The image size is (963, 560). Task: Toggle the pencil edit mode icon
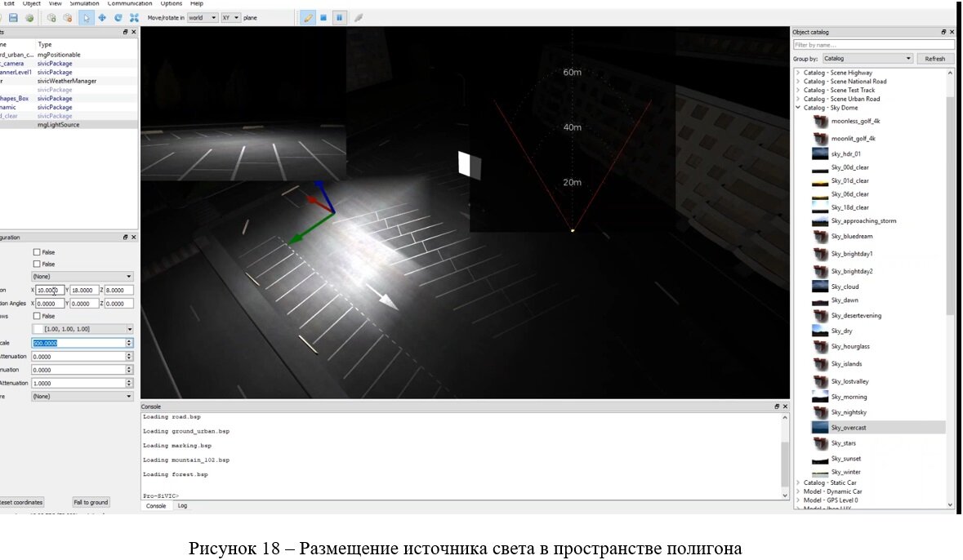pos(308,18)
